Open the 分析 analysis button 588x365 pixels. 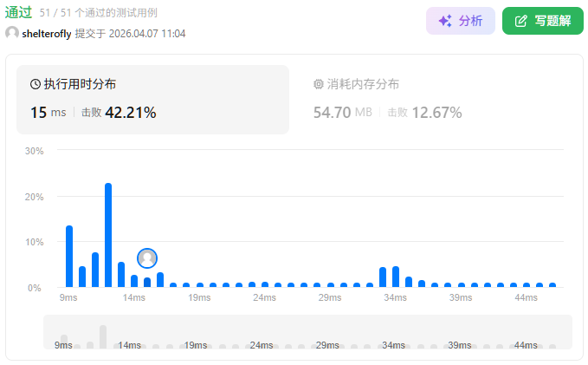coord(460,21)
